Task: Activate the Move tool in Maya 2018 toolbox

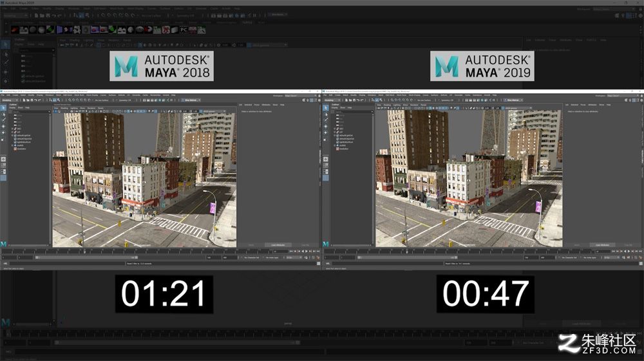Action: [3, 126]
